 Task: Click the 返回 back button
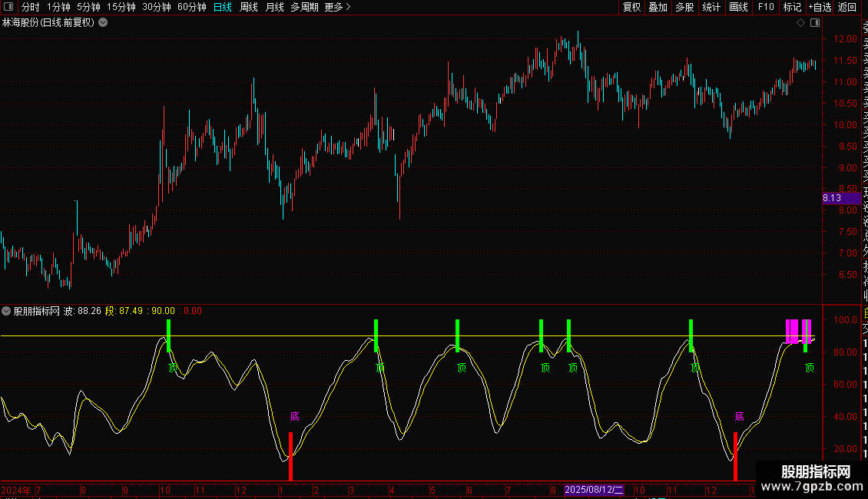(846, 7)
